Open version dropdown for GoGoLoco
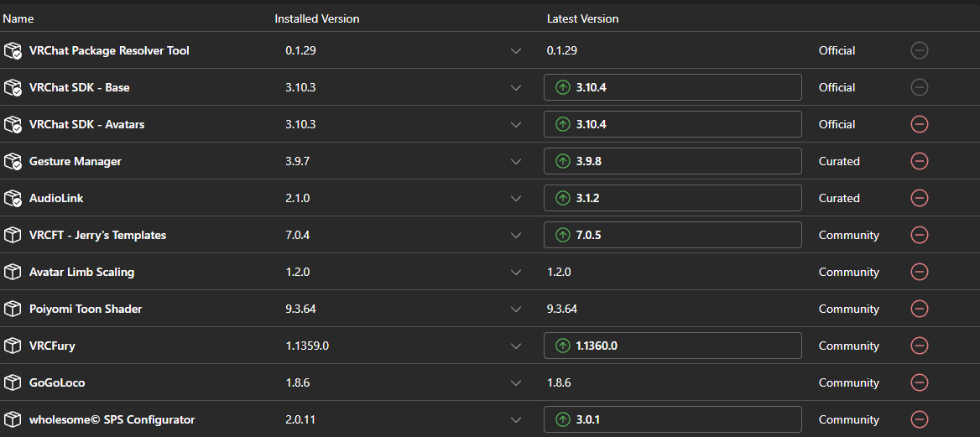The width and height of the screenshot is (980, 437). pos(516,382)
